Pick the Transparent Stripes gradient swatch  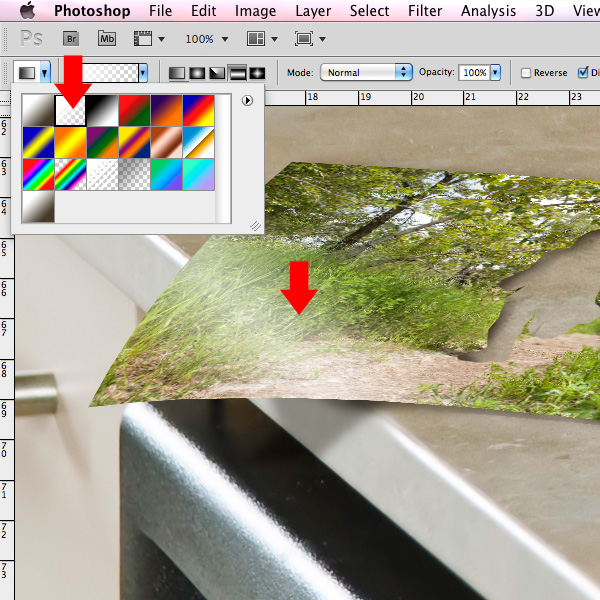pyautogui.click(x=103, y=174)
